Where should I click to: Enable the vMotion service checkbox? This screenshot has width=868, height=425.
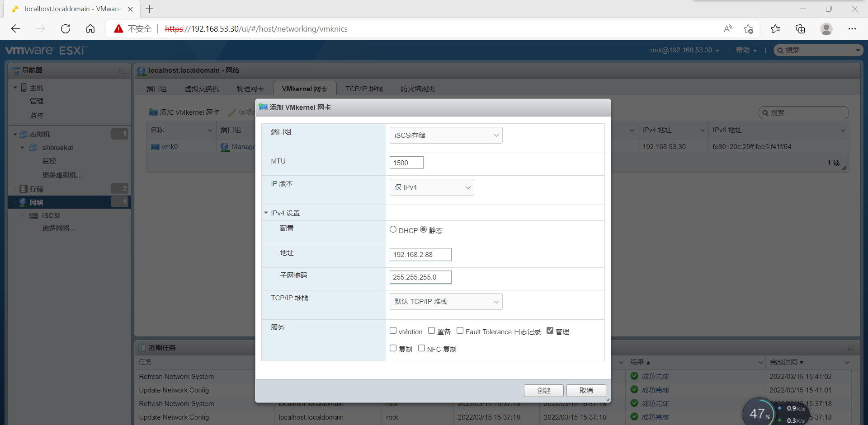tap(393, 331)
